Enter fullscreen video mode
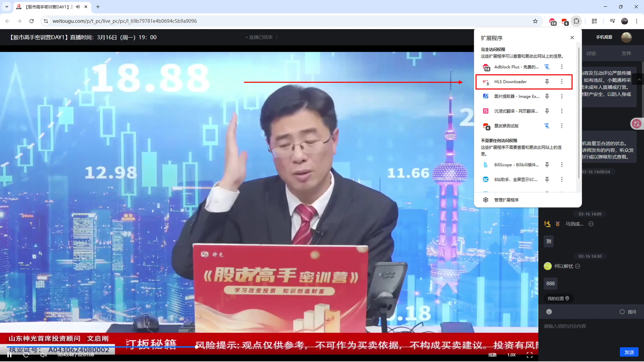 530,355
